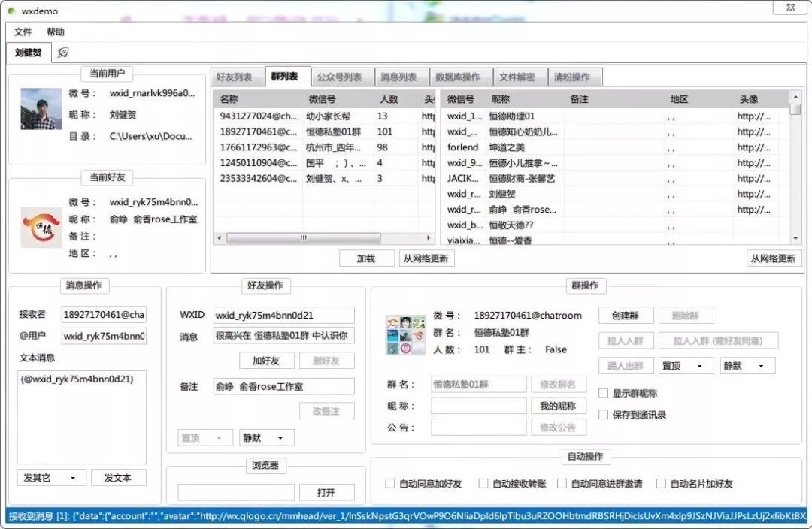Check the 保存到通讯录 option
The image size is (812, 529).
click(602, 414)
